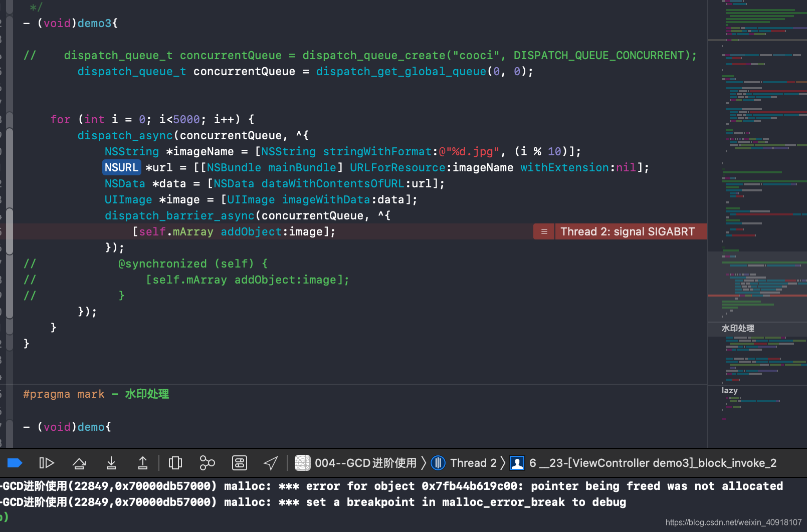Image resolution: width=807 pixels, height=532 pixels.
Task: Click the dispatch_barrier_async call
Action: pos(179,215)
